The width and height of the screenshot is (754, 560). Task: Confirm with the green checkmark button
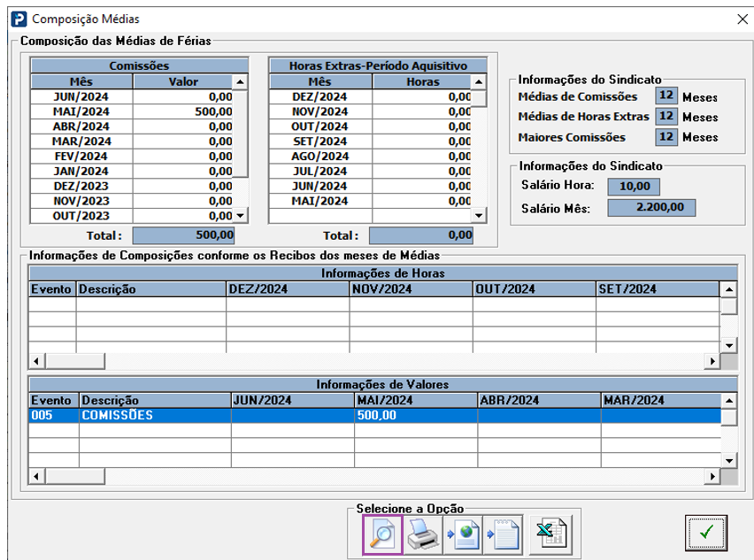[x=705, y=533]
